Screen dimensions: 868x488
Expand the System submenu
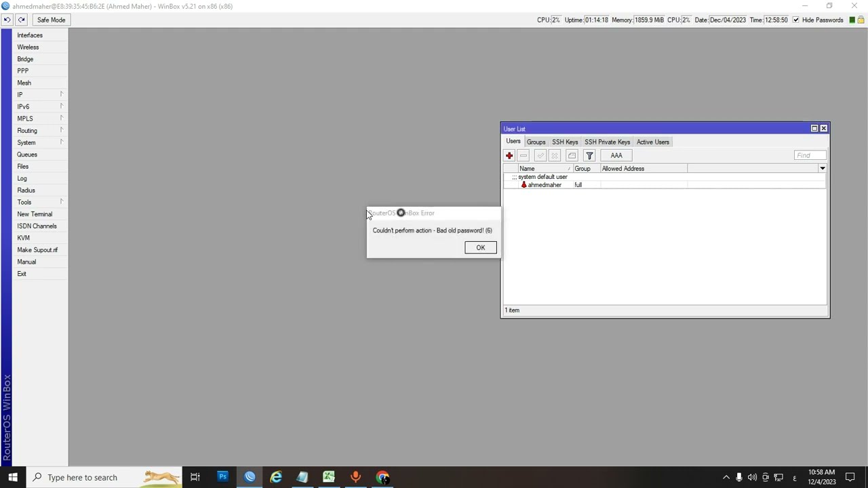(x=40, y=142)
